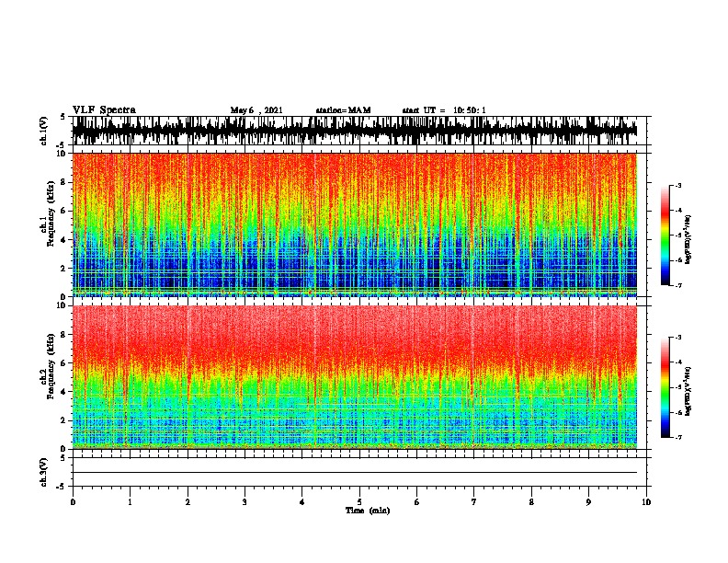Click the "10" kHz tick on ch.2 spectrogram axis
The width and height of the screenshot is (728, 563).
pos(63,305)
